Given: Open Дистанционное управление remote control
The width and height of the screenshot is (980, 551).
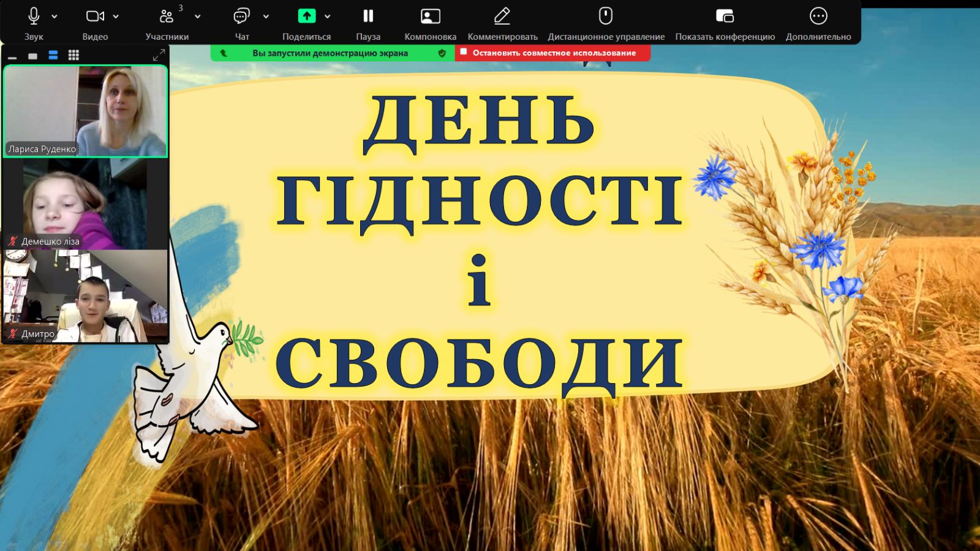Looking at the screenshot, I should 606,17.
